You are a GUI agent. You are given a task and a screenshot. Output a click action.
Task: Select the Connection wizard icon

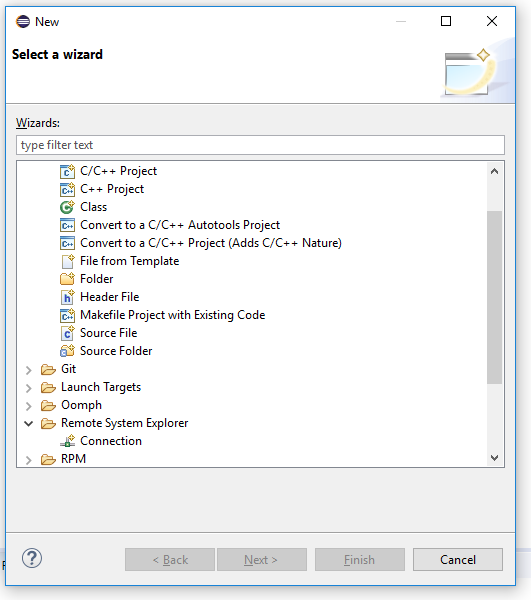[67, 441]
